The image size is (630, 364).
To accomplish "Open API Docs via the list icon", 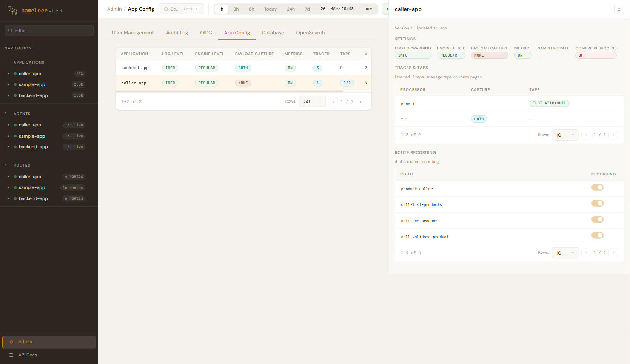I will 11,355.
